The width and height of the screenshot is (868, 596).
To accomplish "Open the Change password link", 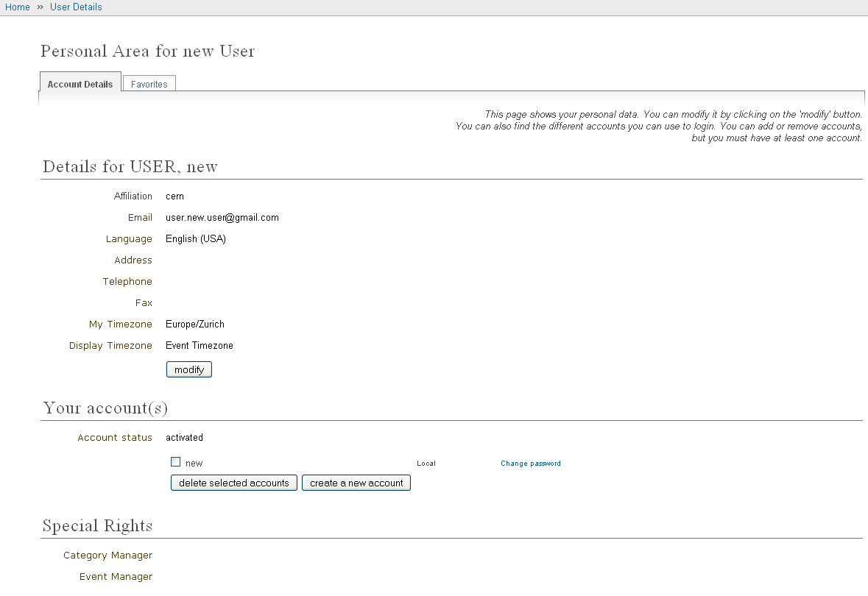I will tap(530, 464).
